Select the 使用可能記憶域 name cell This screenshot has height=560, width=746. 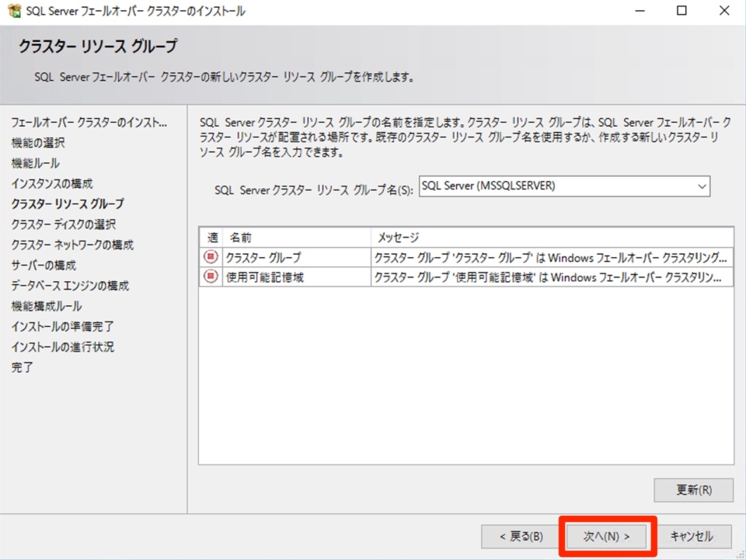296,277
